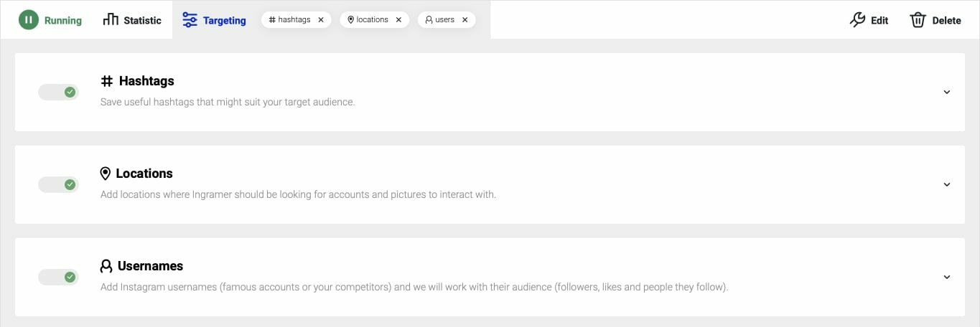Click the pin icon beside Locations heading

click(106, 174)
